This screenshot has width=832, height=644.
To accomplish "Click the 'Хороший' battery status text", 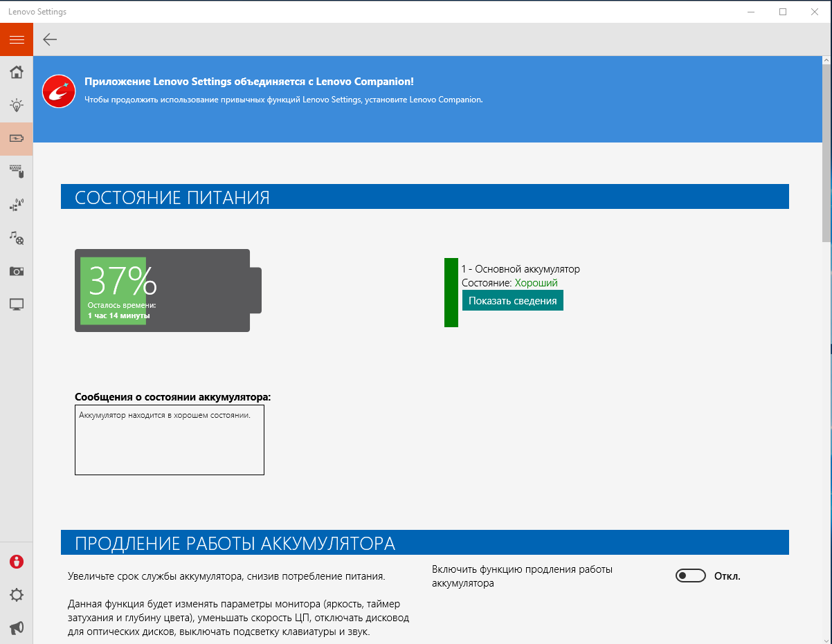I will [x=536, y=283].
